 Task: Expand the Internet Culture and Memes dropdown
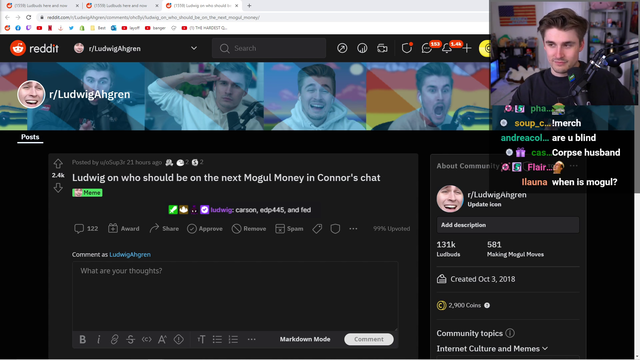click(x=492, y=349)
